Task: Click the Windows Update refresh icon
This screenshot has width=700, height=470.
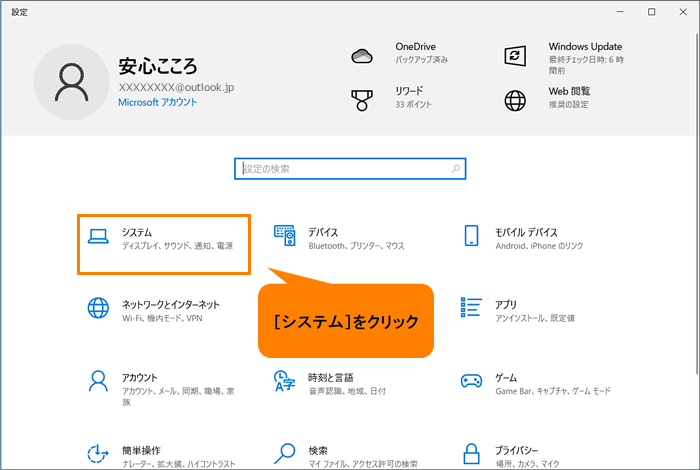Action: (x=515, y=56)
